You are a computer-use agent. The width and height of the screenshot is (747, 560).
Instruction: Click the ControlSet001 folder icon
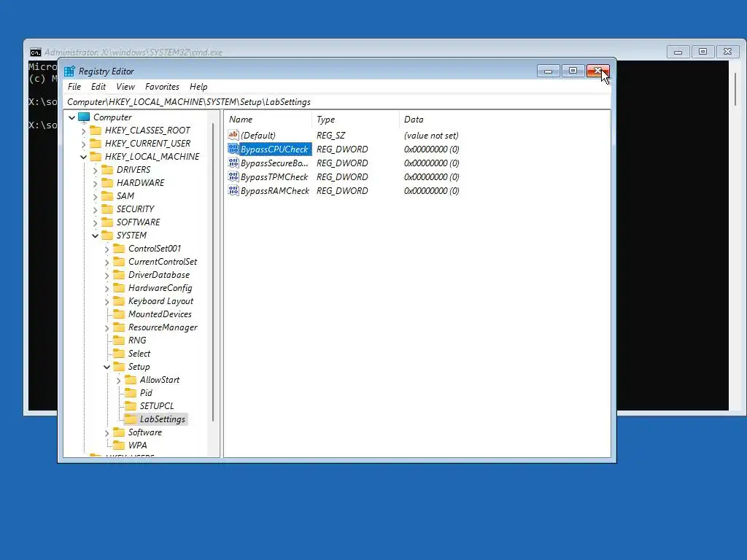tap(119, 249)
